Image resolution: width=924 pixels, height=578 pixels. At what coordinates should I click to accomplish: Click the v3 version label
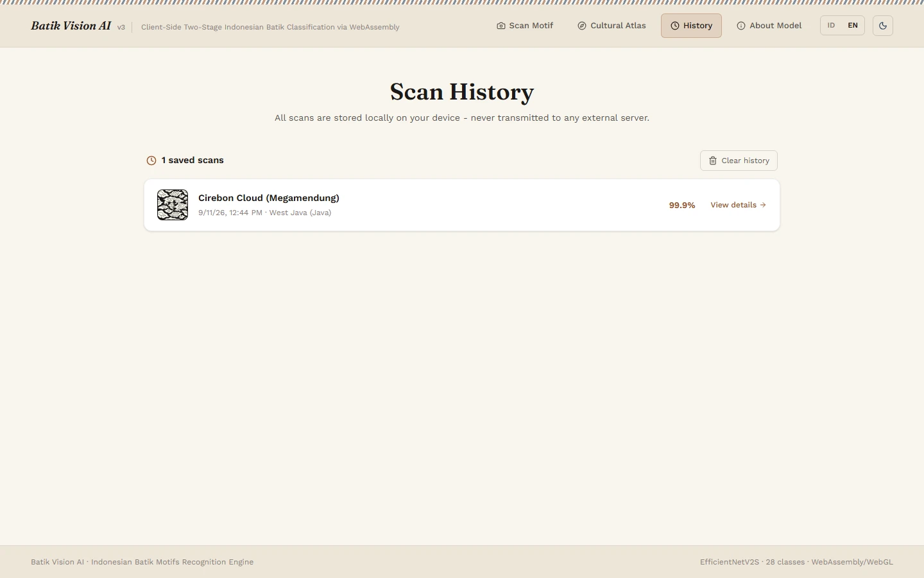pos(121,27)
